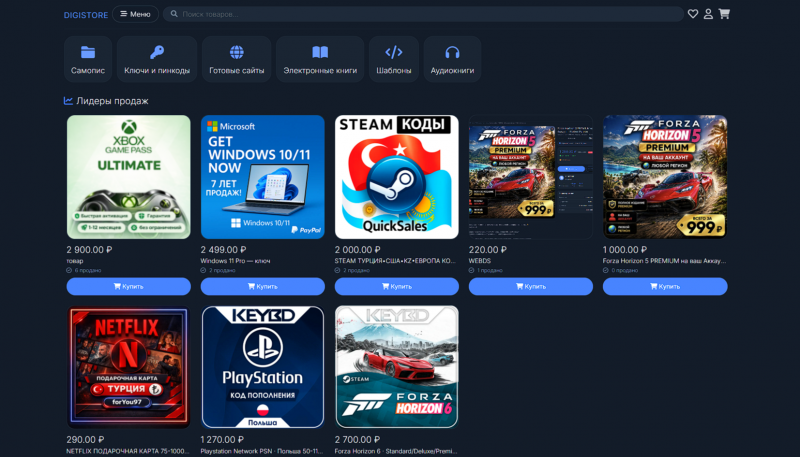Open PlayStation Польша code thumbnail
Screen dimensions: 800x457
point(263,367)
